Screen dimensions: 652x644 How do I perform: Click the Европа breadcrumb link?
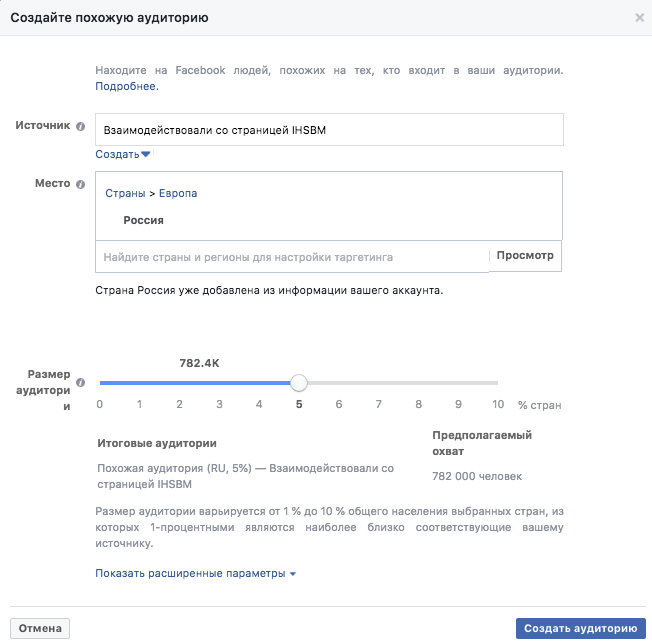click(x=178, y=193)
